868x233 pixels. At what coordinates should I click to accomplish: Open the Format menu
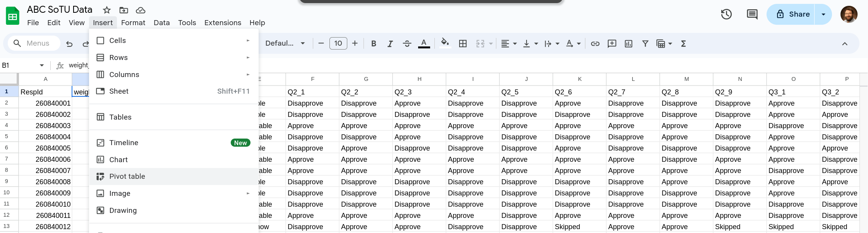coord(133,23)
